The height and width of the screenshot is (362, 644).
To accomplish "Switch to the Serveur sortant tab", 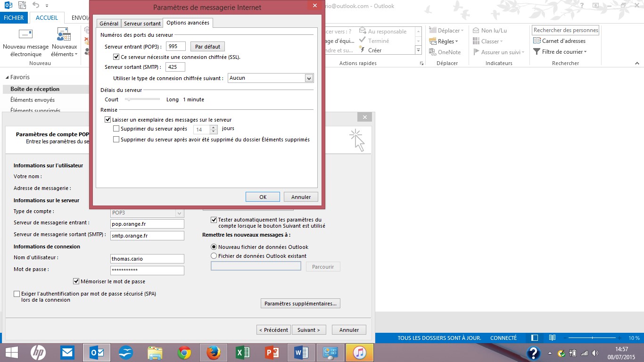I will [x=142, y=24].
